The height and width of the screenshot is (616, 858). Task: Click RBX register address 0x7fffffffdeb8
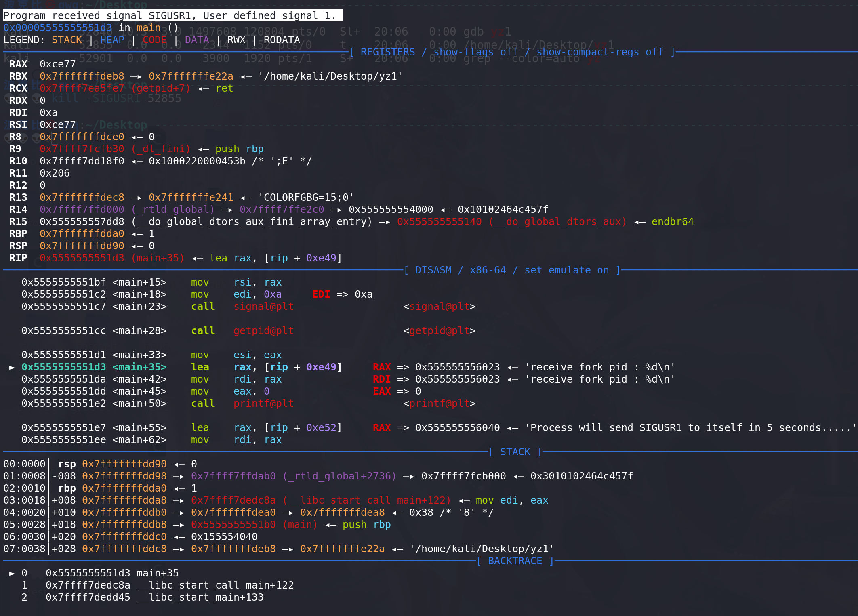(82, 76)
